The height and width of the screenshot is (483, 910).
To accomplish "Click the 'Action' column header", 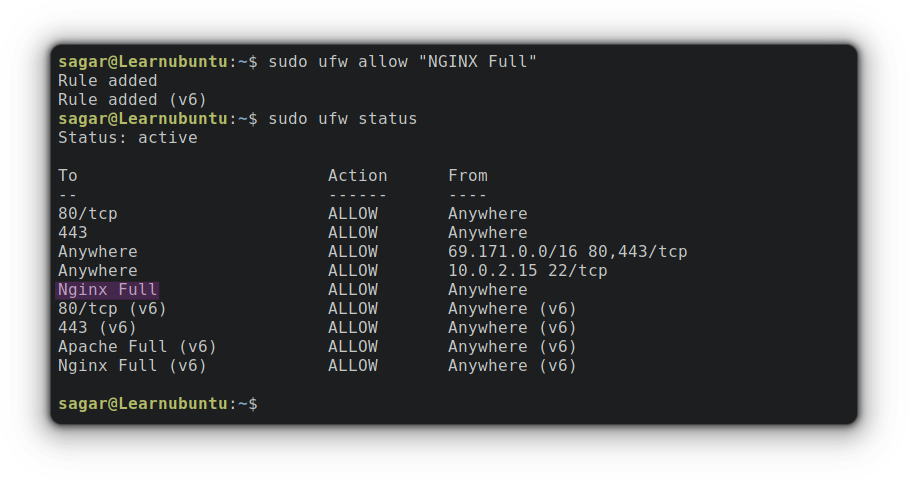I will tap(357, 176).
